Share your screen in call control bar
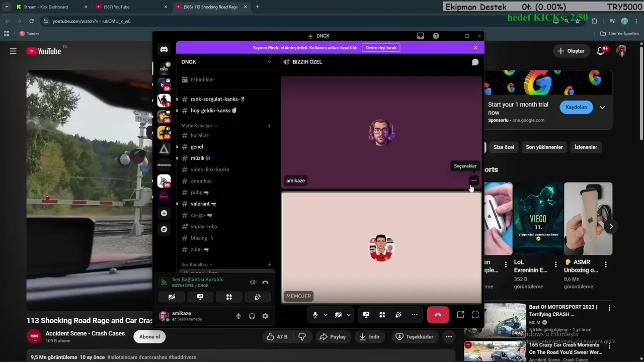The height and width of the screenshot is (362, 644). (366, 315)
